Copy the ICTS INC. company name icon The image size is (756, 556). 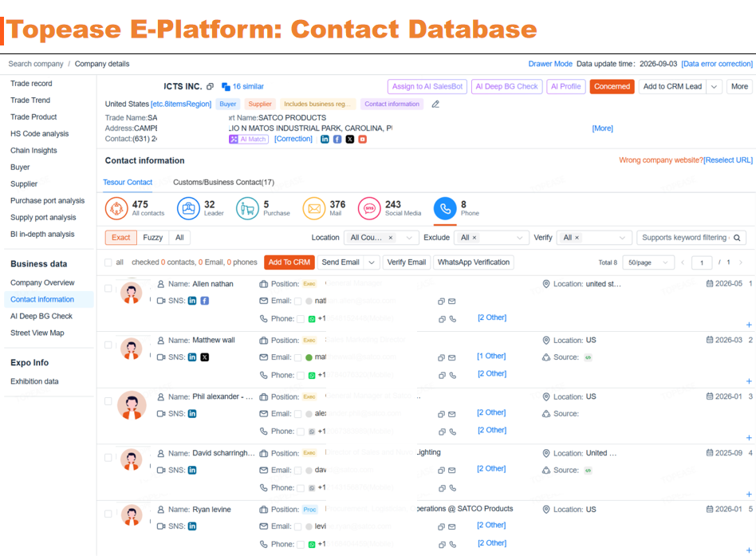point(210,87)
